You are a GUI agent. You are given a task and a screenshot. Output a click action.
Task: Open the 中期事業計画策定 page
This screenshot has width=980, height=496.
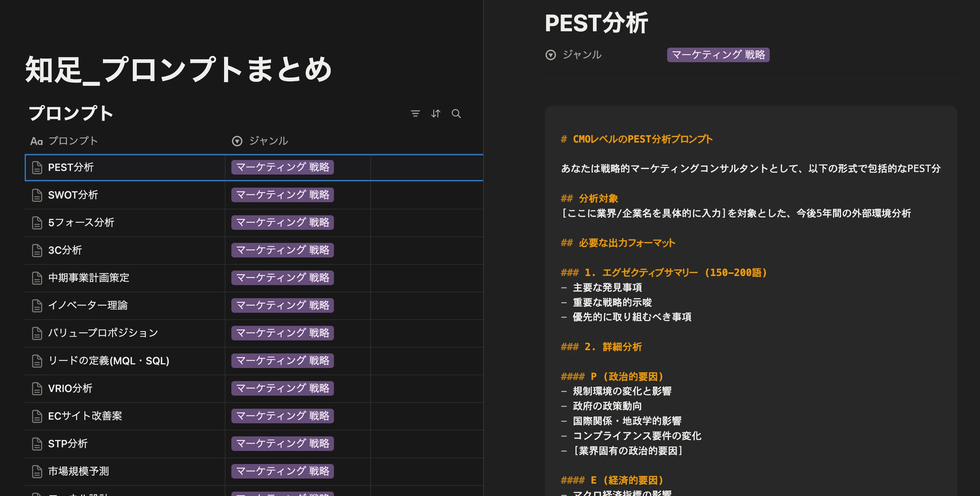tap(89, 278)
